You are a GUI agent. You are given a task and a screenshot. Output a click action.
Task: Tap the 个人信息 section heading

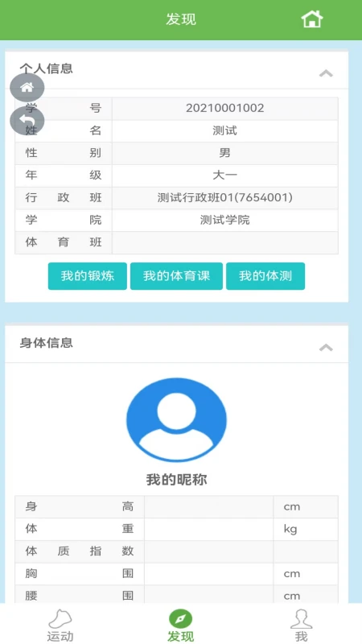tap(47, 68)
